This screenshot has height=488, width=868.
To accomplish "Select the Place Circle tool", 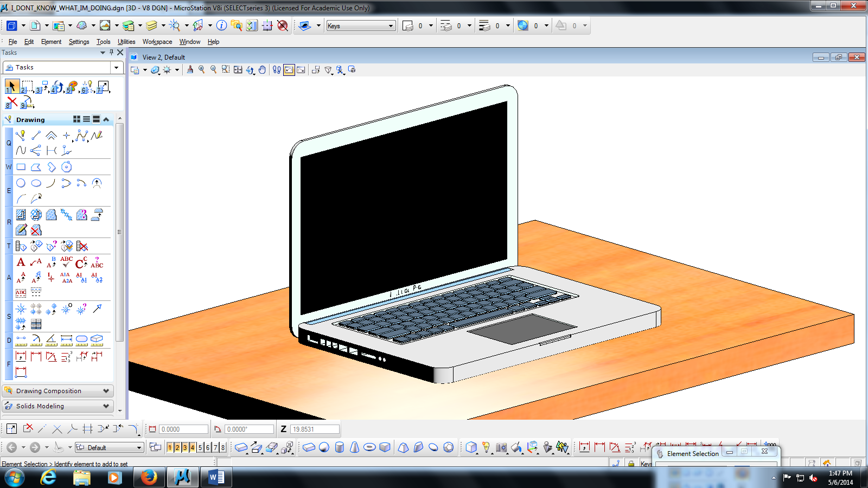I will point(21,183).
